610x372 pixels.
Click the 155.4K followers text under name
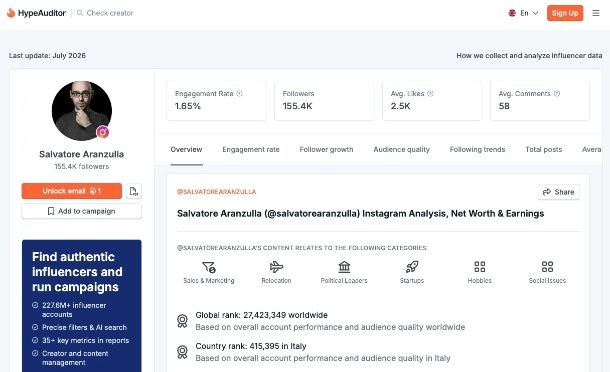82,167
